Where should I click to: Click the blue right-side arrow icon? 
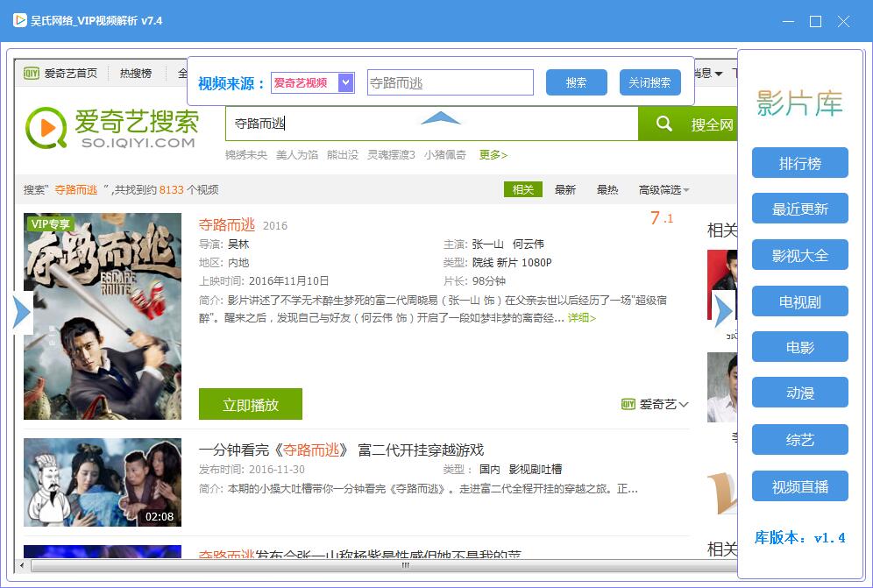click(x=722, y=311)
